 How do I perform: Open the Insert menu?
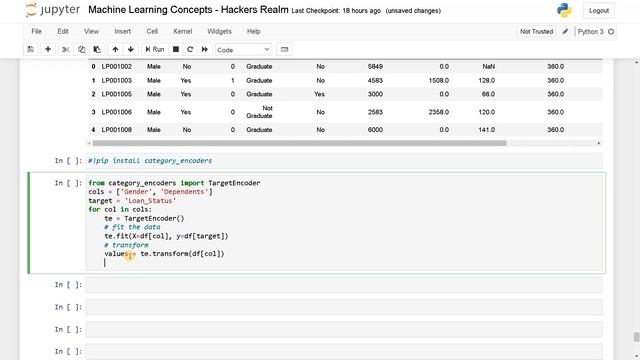pyautogui.click(x=122, y=31)
